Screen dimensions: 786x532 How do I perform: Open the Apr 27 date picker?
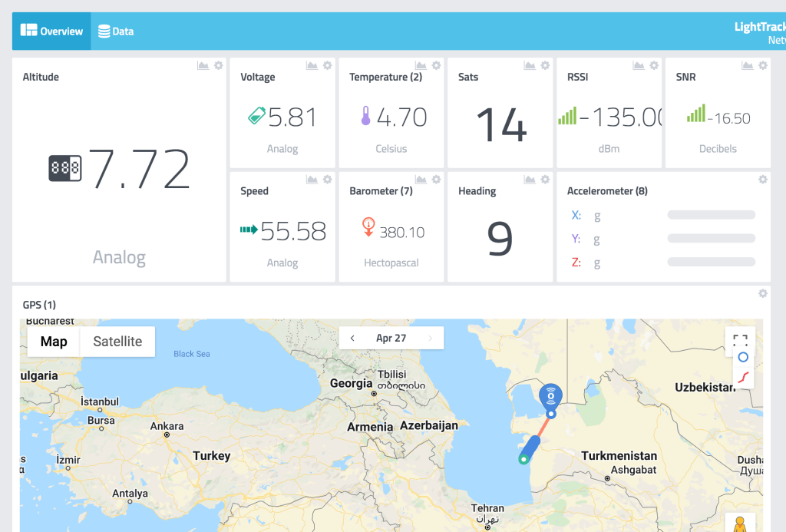point(391,338)
